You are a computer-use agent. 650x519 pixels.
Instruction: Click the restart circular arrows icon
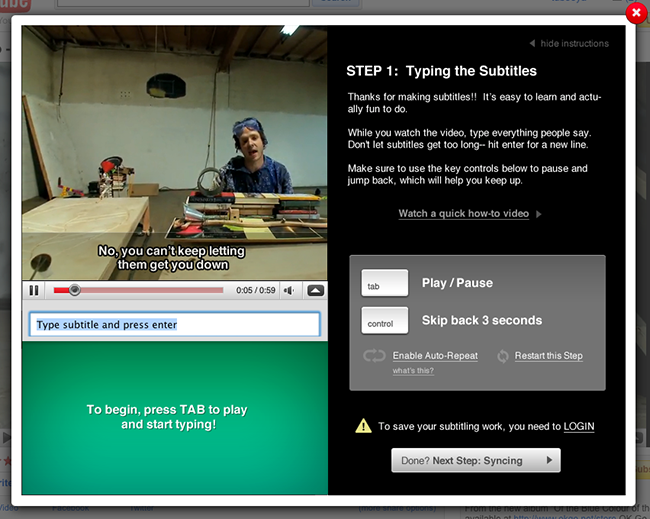[x=502, y=355]
